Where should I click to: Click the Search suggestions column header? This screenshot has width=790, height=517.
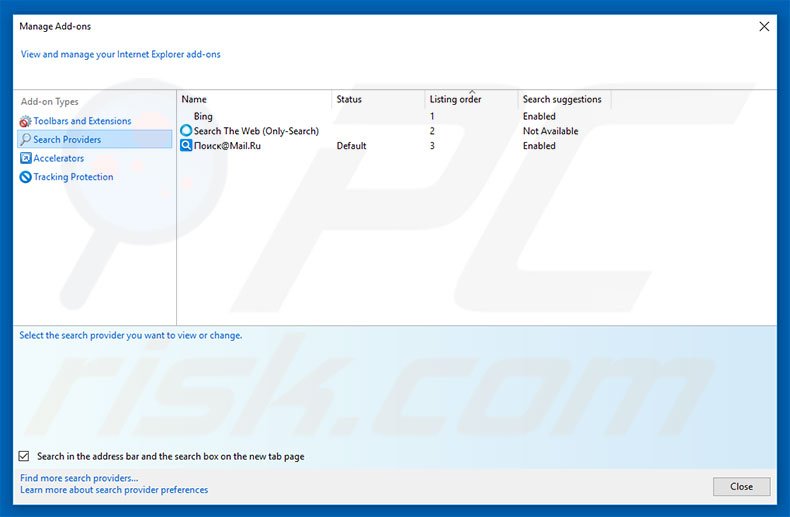coord(562,100)
